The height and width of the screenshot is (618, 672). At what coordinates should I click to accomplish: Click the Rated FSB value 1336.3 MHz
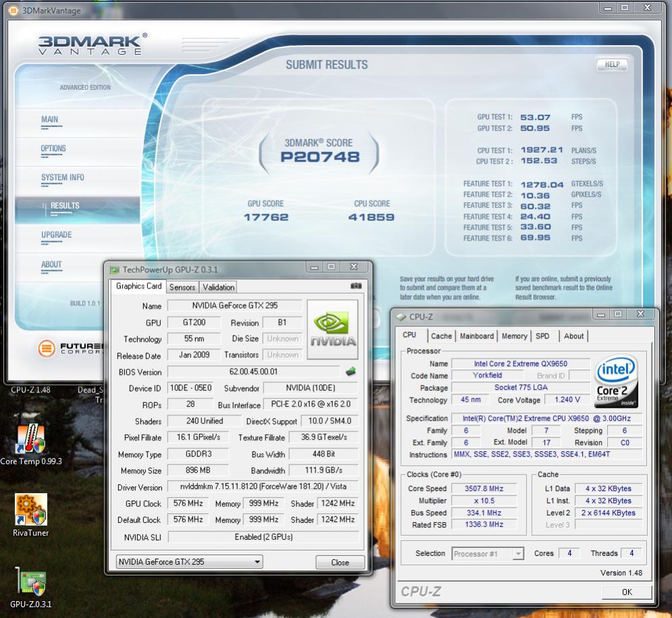pos(484,524)
